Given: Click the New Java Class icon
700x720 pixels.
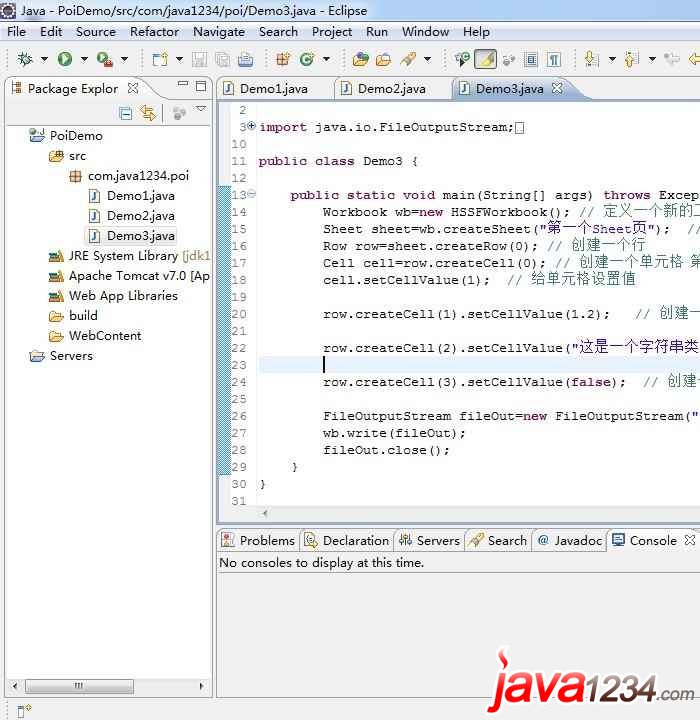Looking at the screenshot, I should pos(307,59).
